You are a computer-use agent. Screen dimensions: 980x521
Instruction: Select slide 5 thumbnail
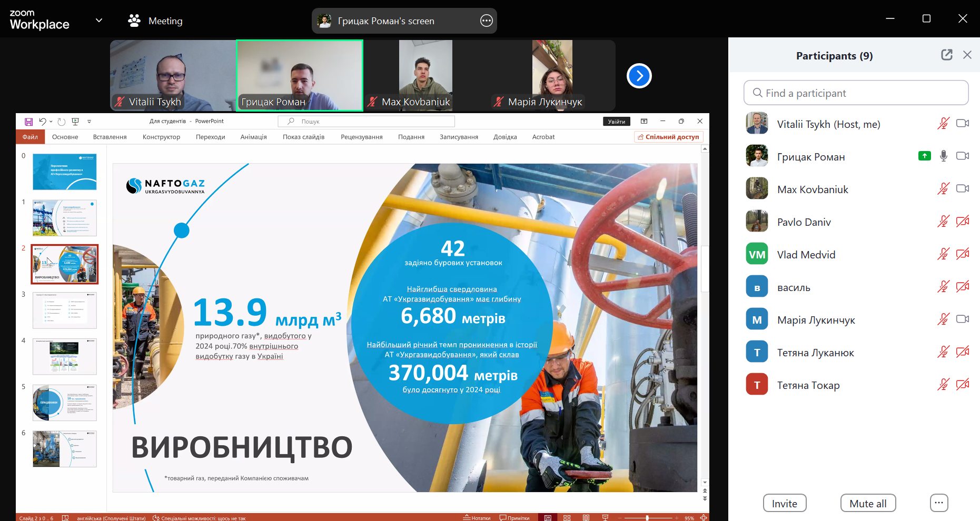pos(65,403)
